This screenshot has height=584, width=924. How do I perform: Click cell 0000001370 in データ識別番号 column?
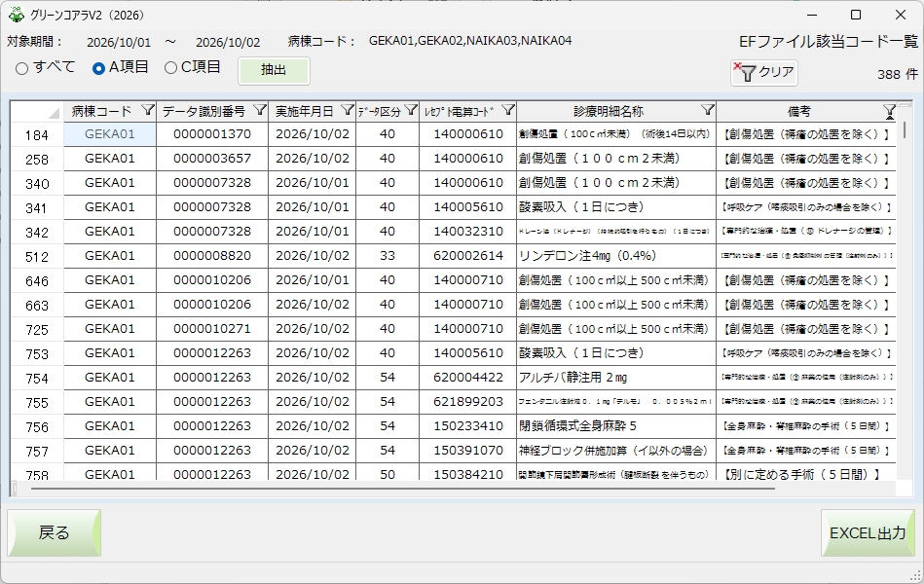pos(212,134)
